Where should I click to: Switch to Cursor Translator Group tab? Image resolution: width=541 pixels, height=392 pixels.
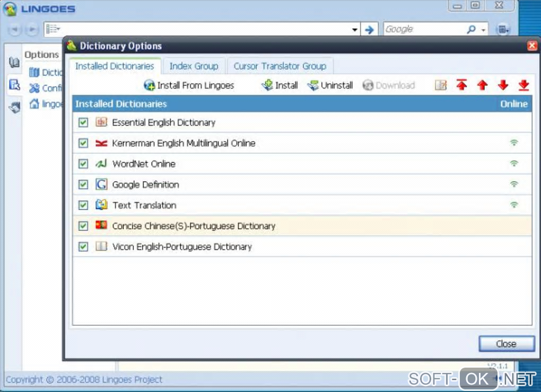(280, 66)
